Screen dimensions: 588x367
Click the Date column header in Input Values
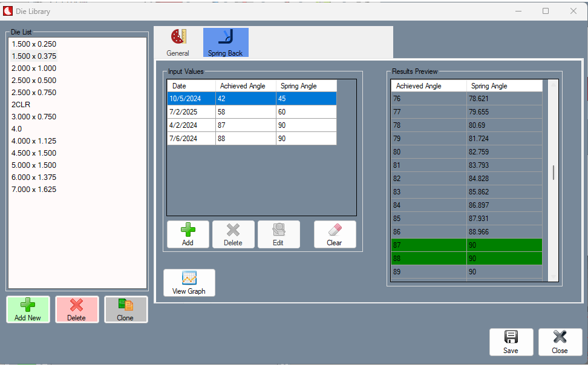click(191, 86)
